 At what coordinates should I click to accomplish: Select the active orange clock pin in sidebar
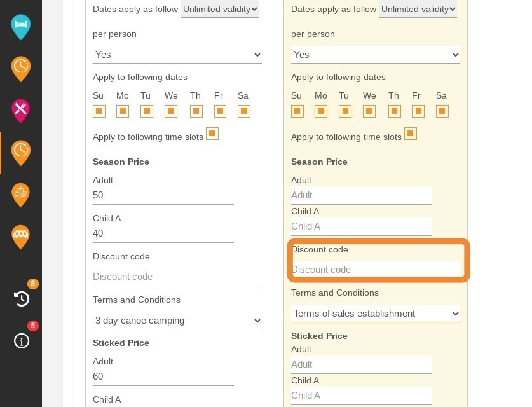(x=21, y=153)
